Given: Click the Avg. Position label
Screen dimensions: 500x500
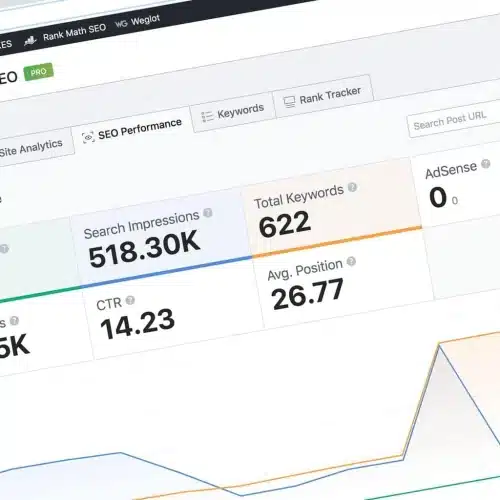Looking at the screenshot, I should click(x=305, y=270).
